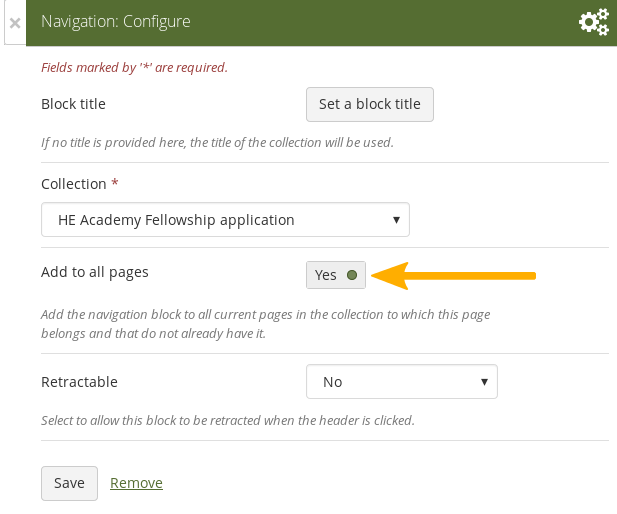
Task: Click the Block title label
Action: tap(73, 104)
